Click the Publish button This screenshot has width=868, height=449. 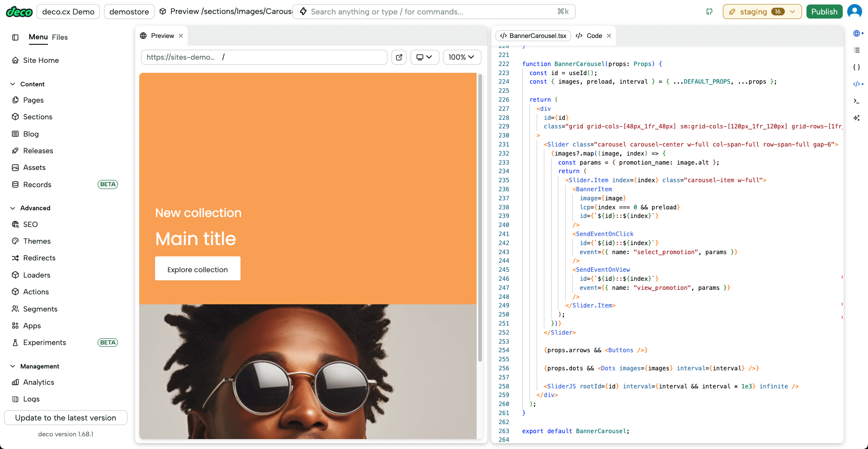coord(824,12)
